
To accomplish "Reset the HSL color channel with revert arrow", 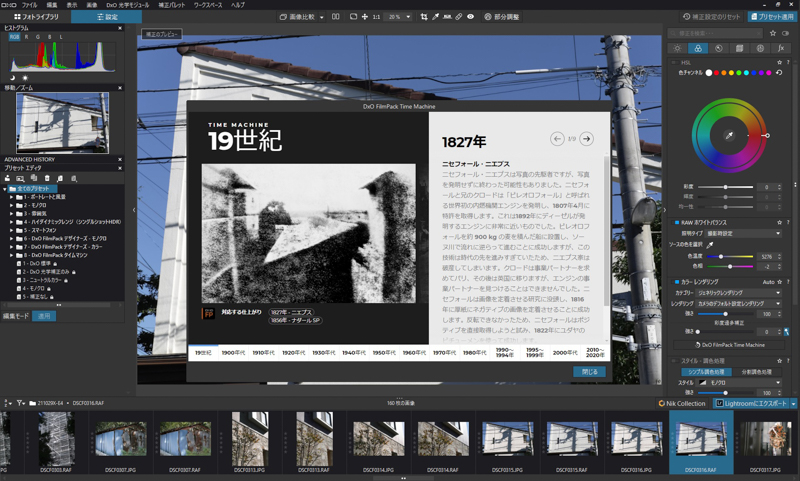I will [779, 73].
